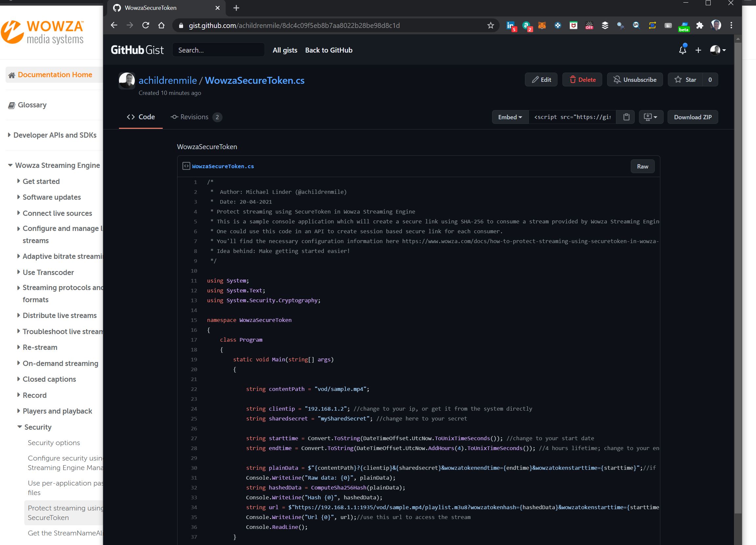Click Back to GitHub link

tap(329, 50)
